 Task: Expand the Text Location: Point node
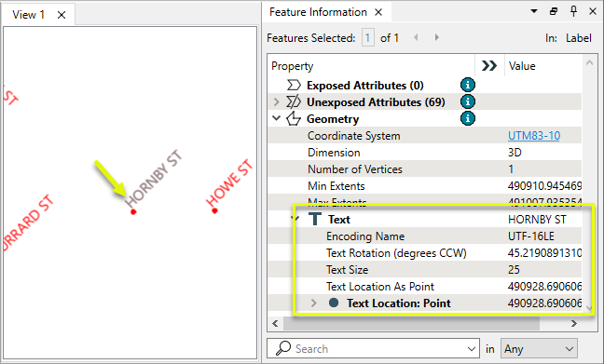(x=313, y=303)
